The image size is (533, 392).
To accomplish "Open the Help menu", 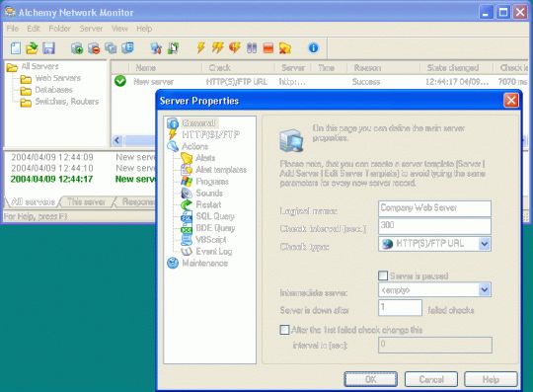I will (x=144, y=29).
